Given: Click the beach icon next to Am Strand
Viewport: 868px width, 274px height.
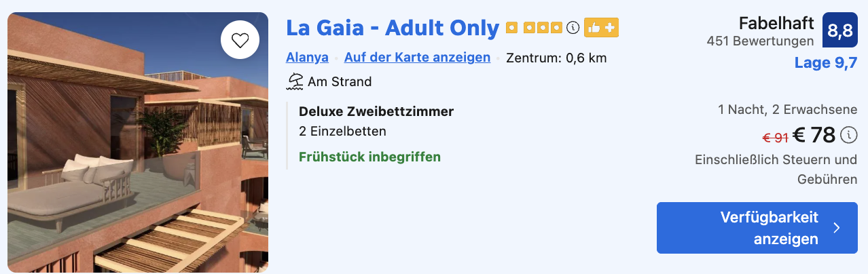Looking at the screenshot, I should (295, 81).
